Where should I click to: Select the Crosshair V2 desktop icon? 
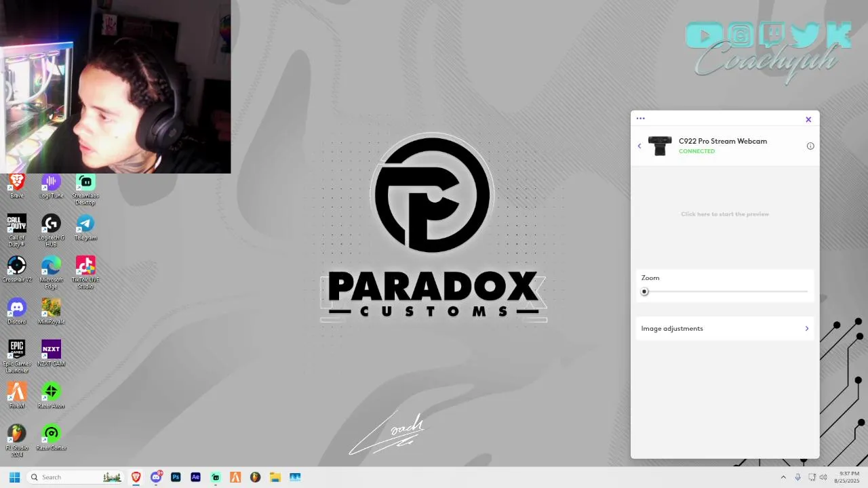tap(16, 270)
